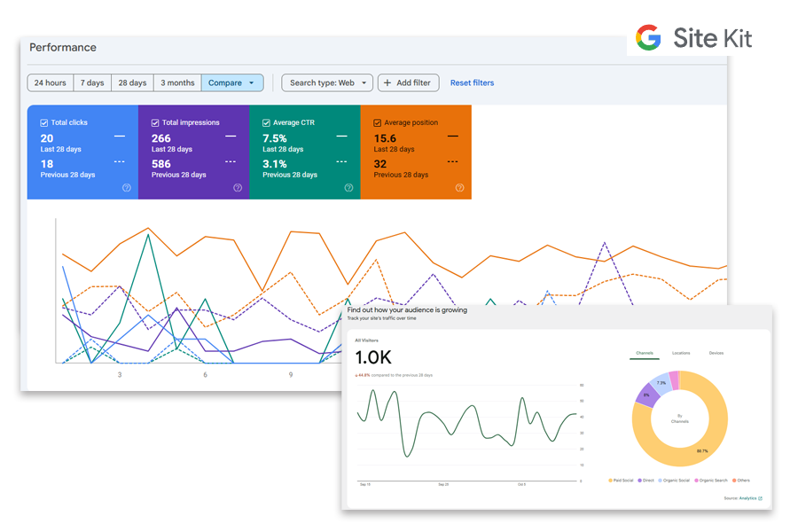The width and height of the screenshot is (798, 532).
Task: Expand the Search type: Web dropdown
Action: [x=326, y=82]
